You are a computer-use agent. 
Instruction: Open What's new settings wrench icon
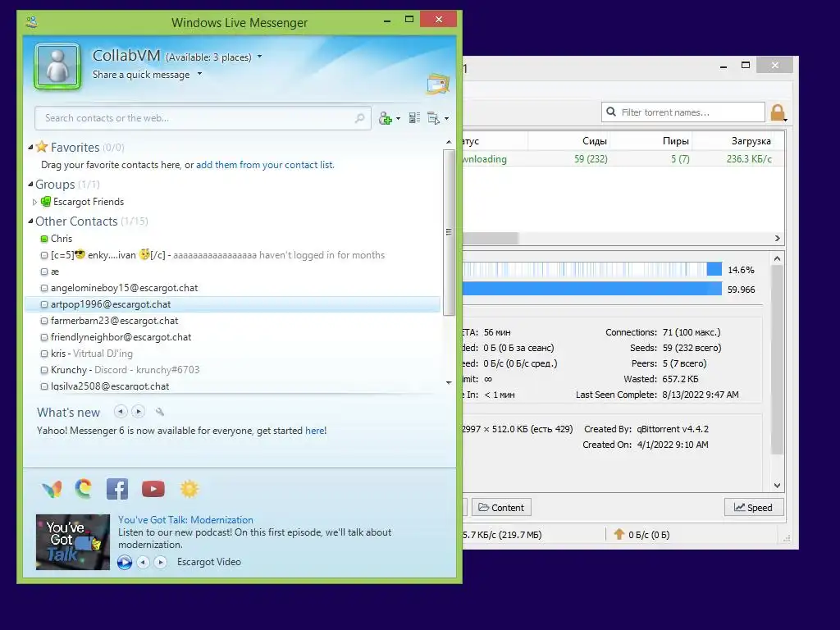[160, 412]
